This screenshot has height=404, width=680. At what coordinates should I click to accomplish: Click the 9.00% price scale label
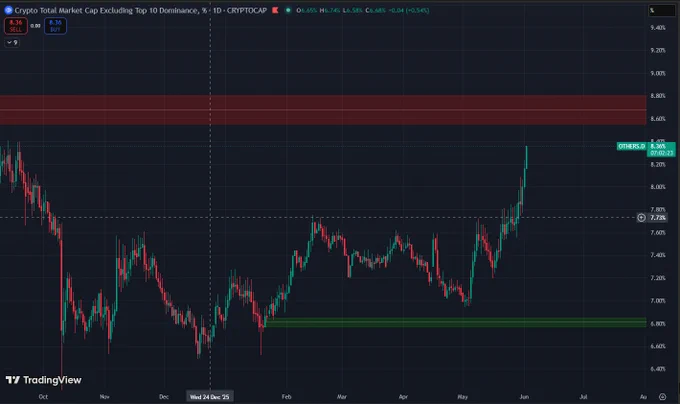pos(658,73)
